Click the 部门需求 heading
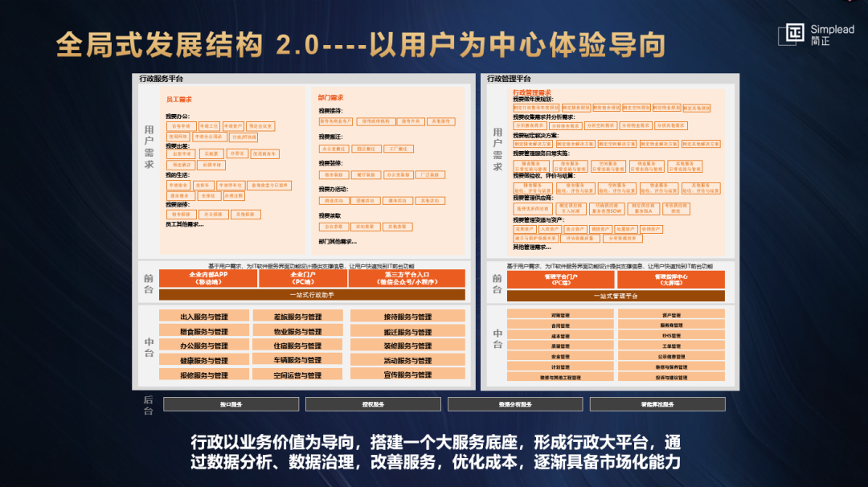 click(x=330, y=97)
